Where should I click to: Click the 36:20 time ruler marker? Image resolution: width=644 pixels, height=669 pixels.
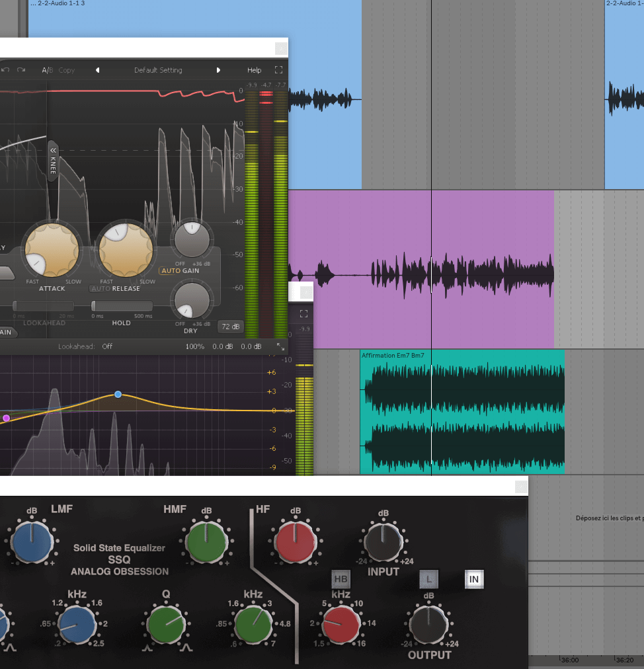(624, 660)
